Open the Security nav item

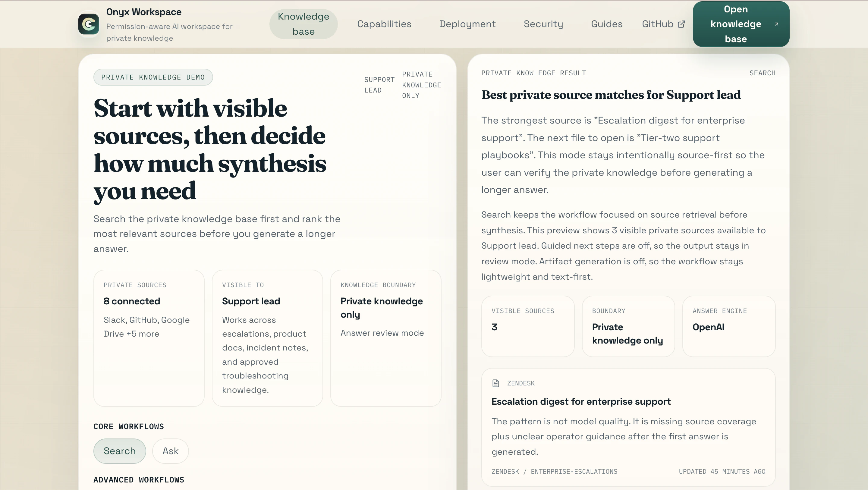pyautogui.click(x=543, y=24)
